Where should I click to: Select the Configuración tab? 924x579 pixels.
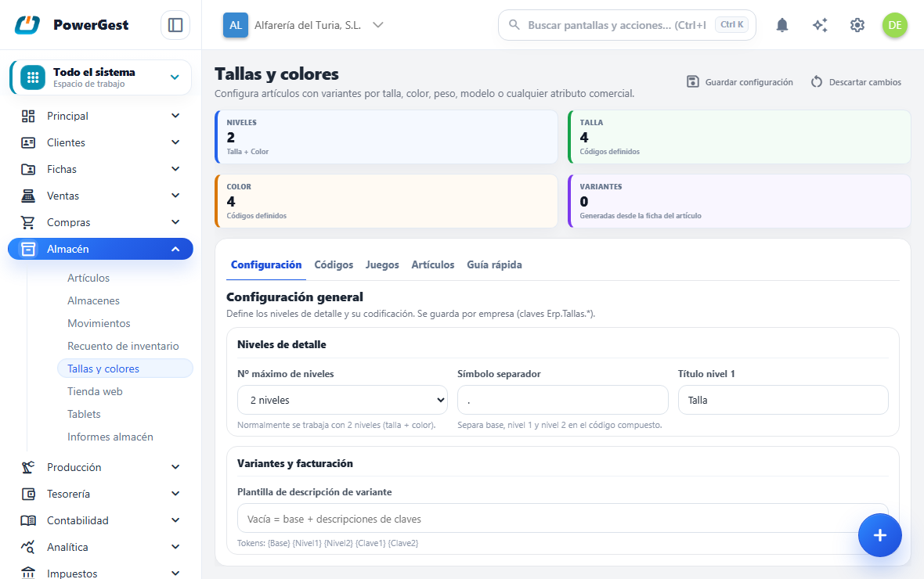point(266,265)
